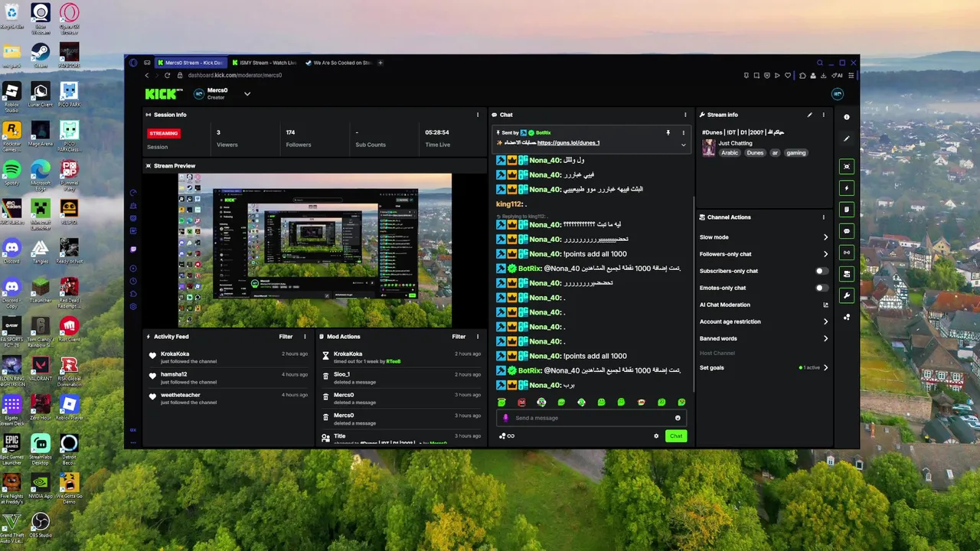
Task: Toggle Subscribers-only chat switch
Action: [822, 271]
